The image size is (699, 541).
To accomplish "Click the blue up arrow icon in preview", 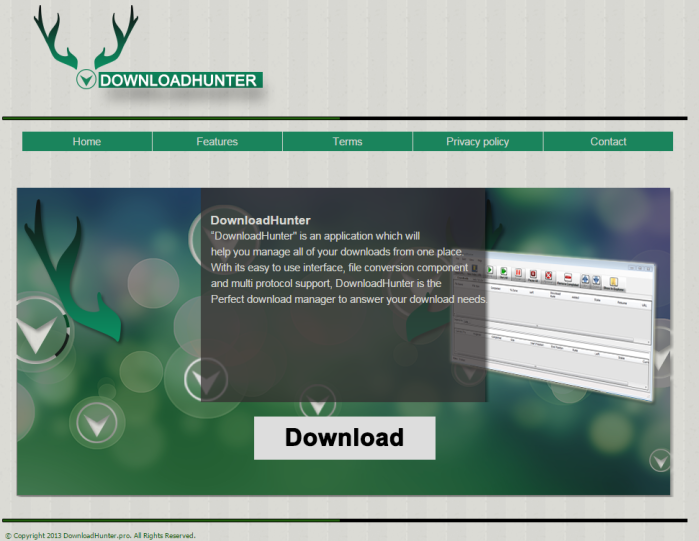I will 585,279.
